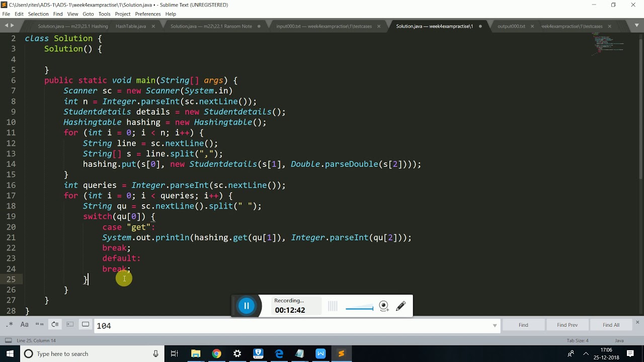Open the Tools menu
This screenshot has height=362, width=644.
[104, 14]
